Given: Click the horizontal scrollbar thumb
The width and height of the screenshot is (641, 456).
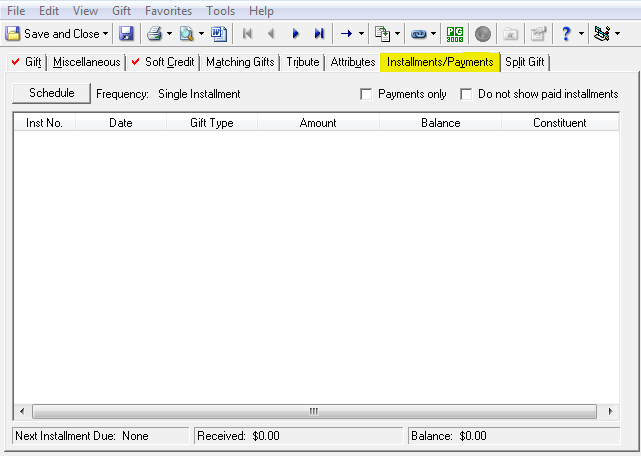Looking at the screenshot, I should point(314,411).
